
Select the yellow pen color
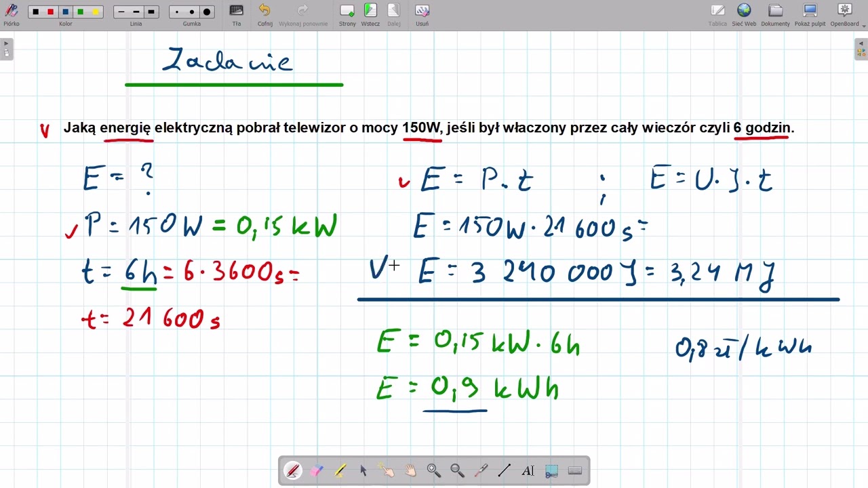point(96,12)
